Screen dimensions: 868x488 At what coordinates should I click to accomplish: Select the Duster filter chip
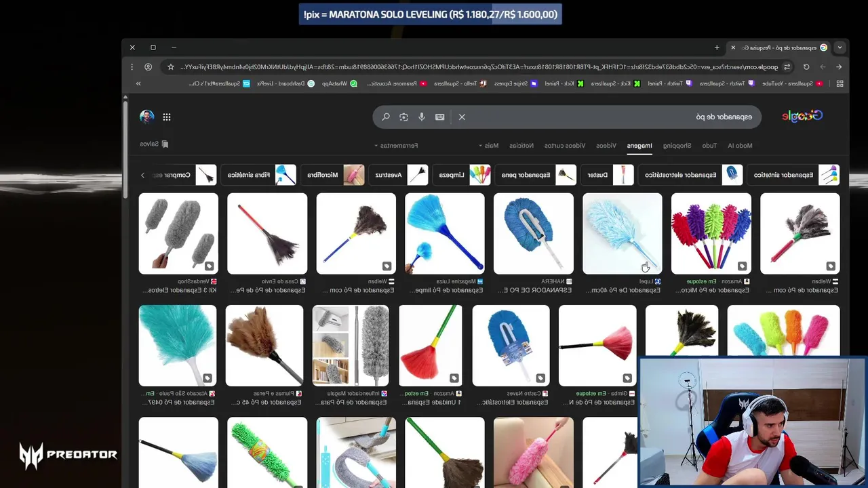608,175
